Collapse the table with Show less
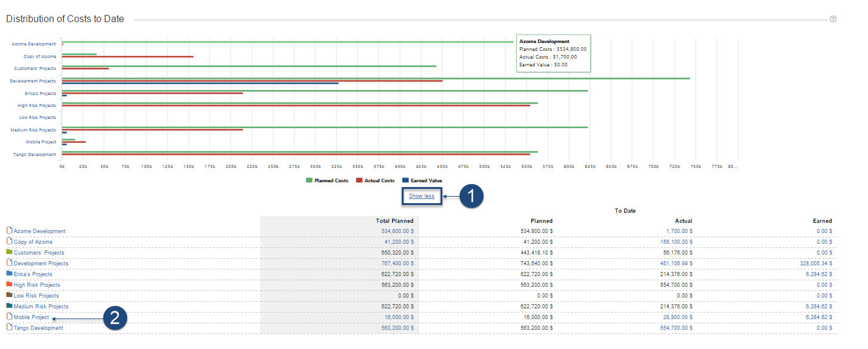Viewport: 868px width, 349px height. point(421,196)
